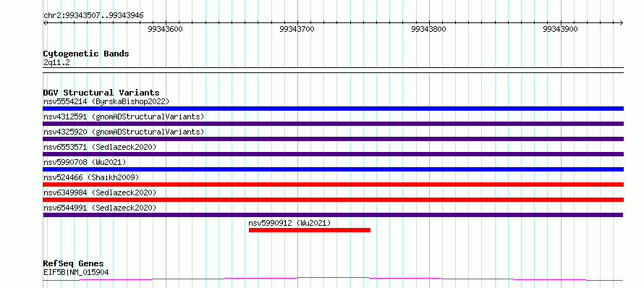Viewport: 644px width, 288px height.
Task: Click ruler position 99343800
Action: pyautogui.click(x=429, y=29)
